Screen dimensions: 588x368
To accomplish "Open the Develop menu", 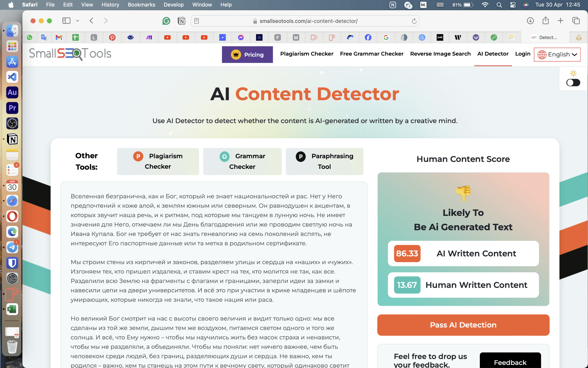I will click(x=174, y=5).
